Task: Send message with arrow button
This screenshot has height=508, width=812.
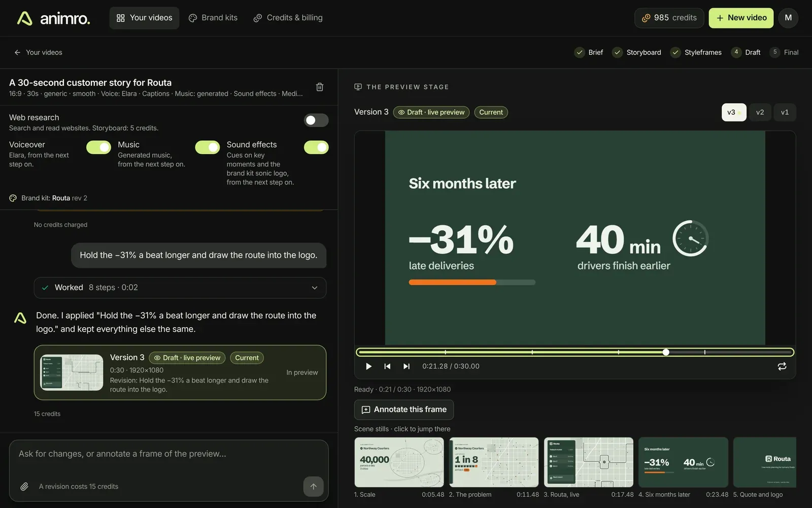Action: (x=313, y=486)
